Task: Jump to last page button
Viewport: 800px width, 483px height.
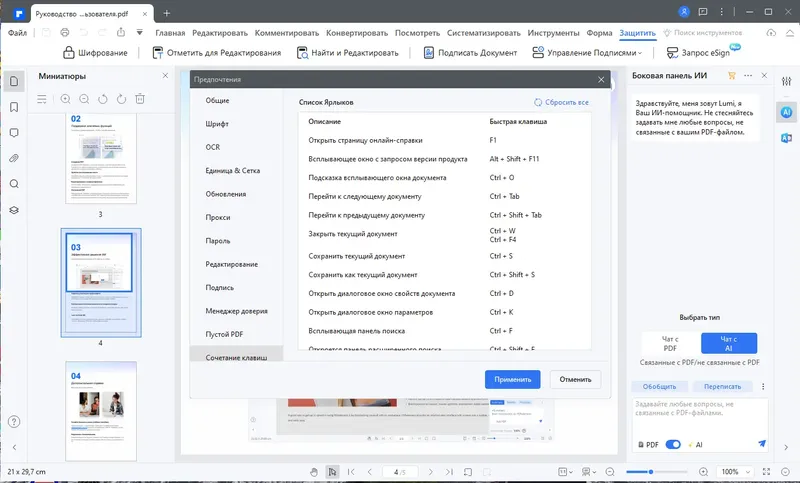Action: click(449, 472)
